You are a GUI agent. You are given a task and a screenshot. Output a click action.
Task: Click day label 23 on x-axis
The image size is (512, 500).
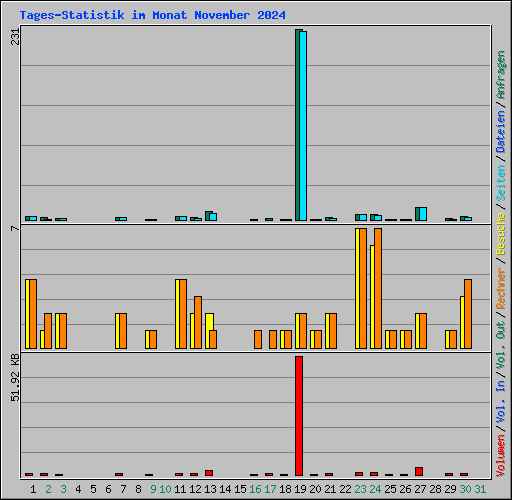pos(360,489)
